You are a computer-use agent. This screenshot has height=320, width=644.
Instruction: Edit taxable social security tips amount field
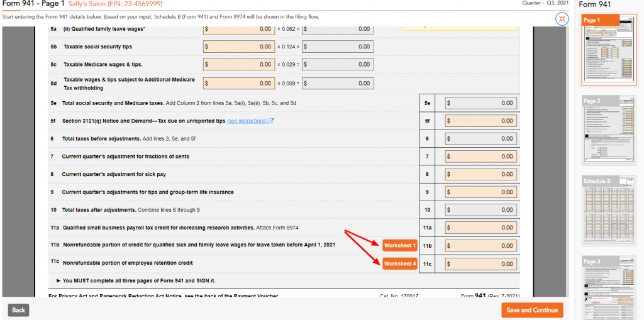pyautogui.click(x=239, y=47)
